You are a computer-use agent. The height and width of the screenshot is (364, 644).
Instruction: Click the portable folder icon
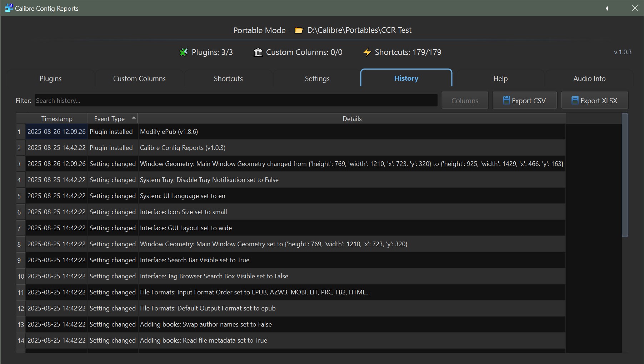[x=299, y=30]
